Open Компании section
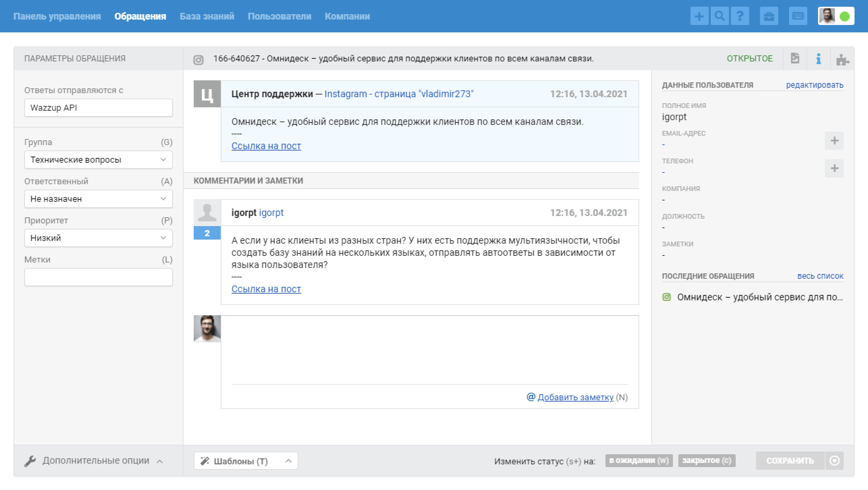Viewport: 868px width, 490px height. [347, 16]
